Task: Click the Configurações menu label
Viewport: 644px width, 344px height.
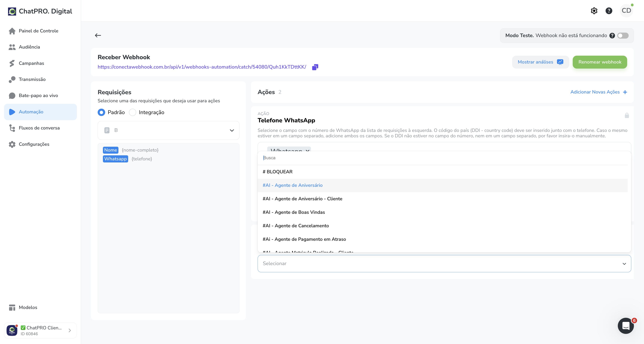Action: tap(34, 144)
